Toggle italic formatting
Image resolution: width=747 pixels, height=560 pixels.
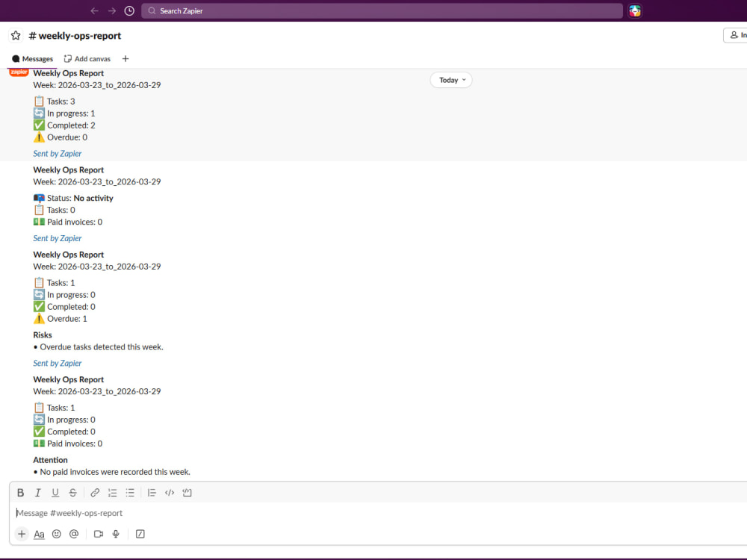coord(38,493)
